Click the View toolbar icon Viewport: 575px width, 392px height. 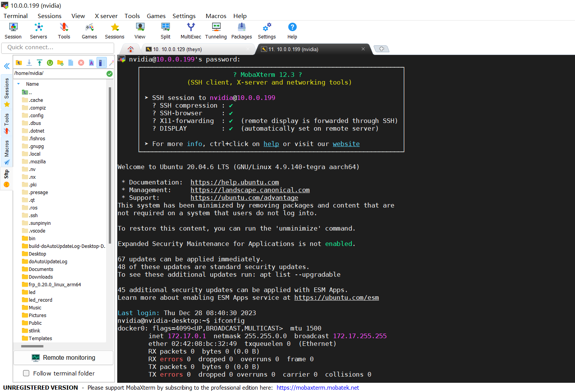coord(140,31)
